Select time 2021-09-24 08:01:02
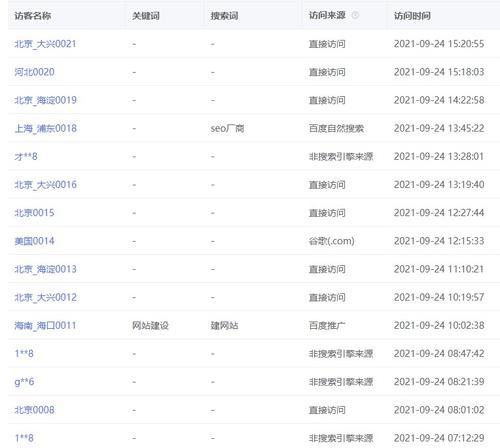The image size is (500, 448). click(x=439, y=410)
